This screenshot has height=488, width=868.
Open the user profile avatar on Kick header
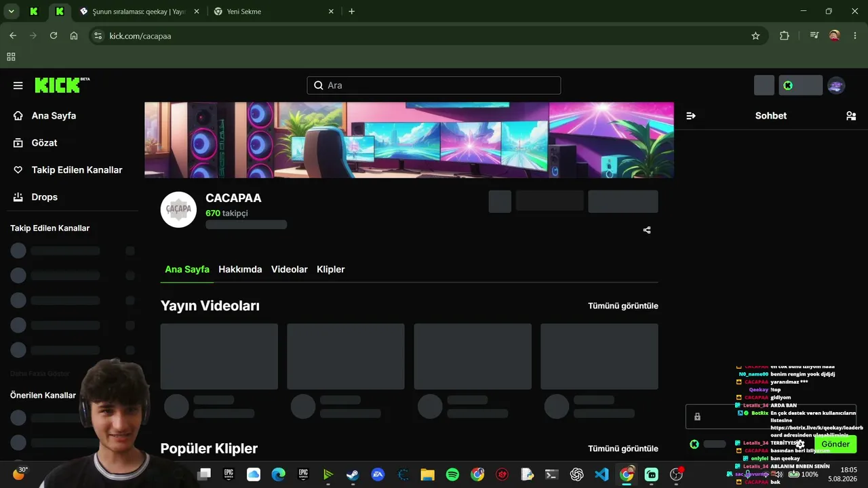tap(836, 85)
